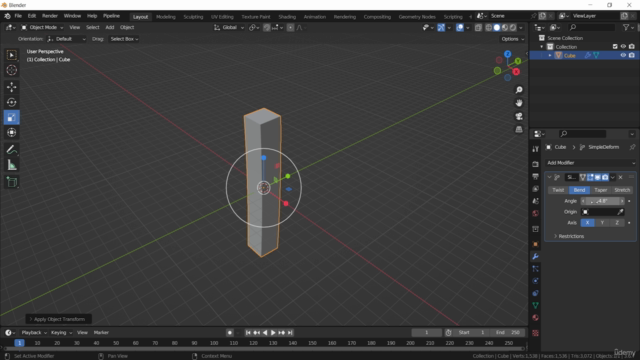Open the Modifier properties wrench tab

pos(536,256)
